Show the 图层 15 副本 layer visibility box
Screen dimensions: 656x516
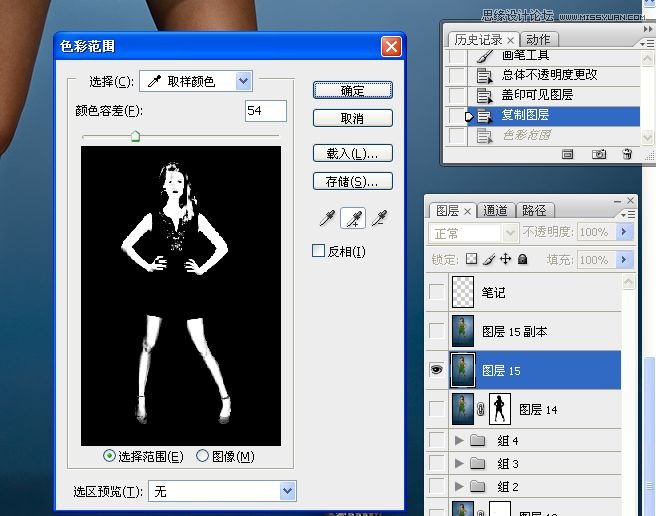click(x=436, y=331)
